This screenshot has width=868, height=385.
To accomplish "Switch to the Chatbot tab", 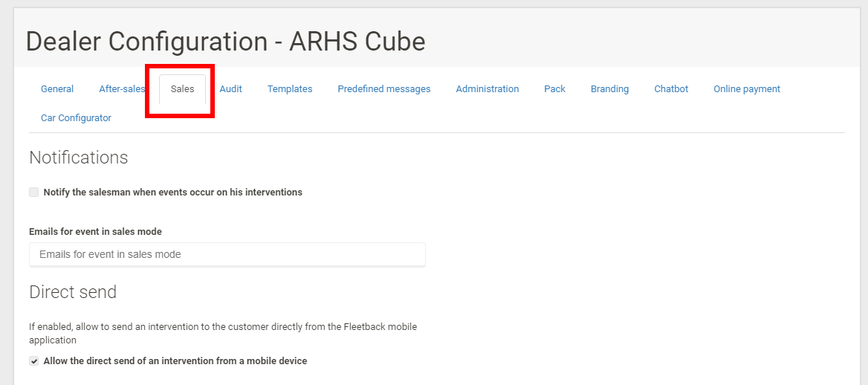I will coord(671,89).
